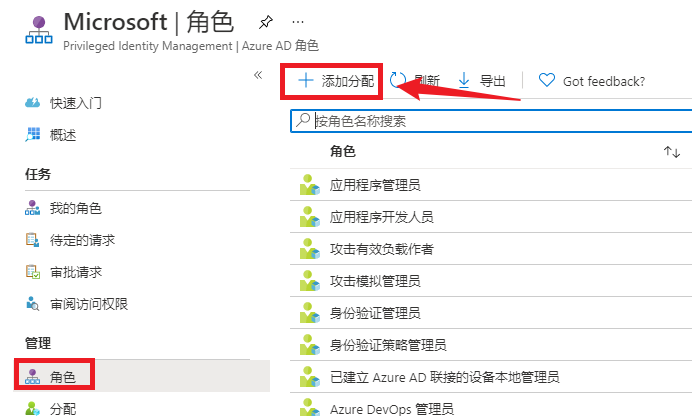Image resolution: width=692 pixels, height=416 pixels.
Task: Open 快速入门 in the sidebar
Action: point(75,103)
